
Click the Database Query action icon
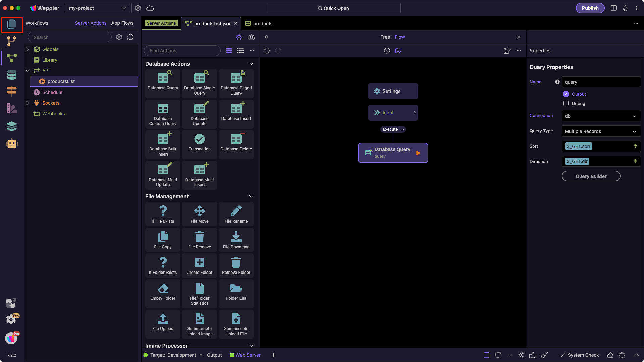pyautogui.click(x=163, y=79)
